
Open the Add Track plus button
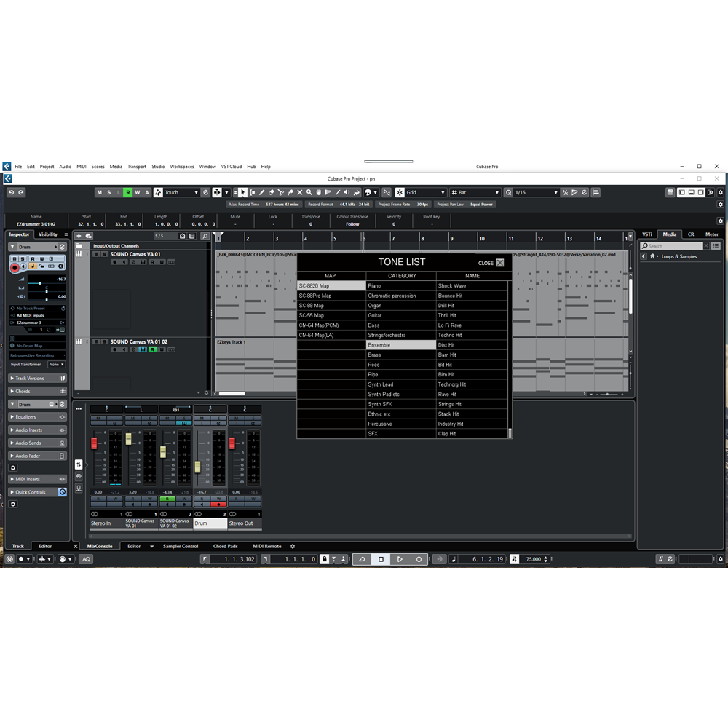click(x=79, y=236)
